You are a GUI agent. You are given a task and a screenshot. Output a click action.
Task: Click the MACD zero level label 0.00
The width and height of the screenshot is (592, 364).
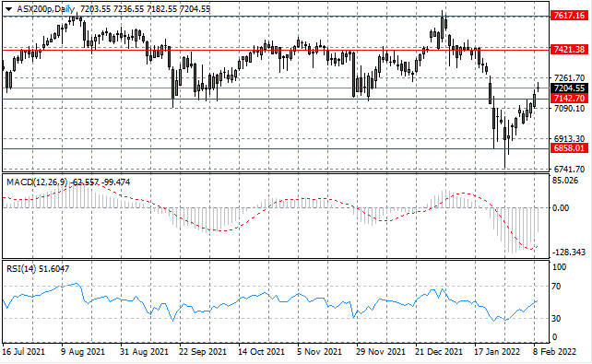click(x=561, y=208)
